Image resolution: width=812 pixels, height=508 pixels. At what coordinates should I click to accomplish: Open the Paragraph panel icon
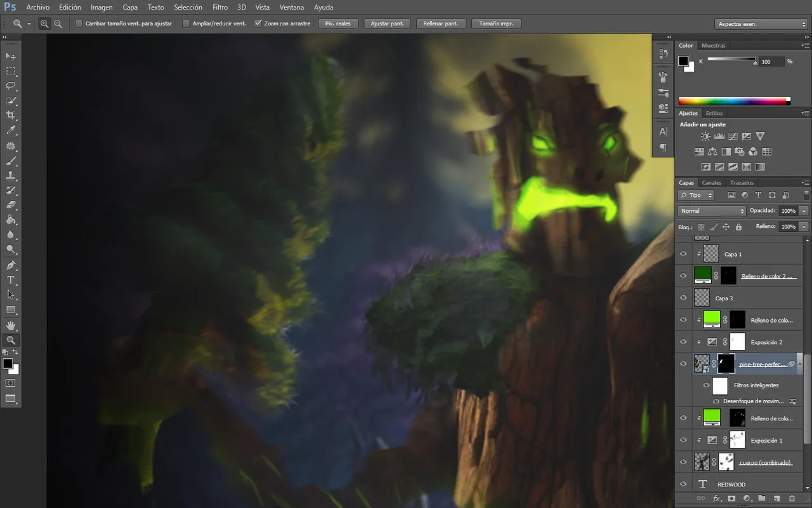(663, 148)
